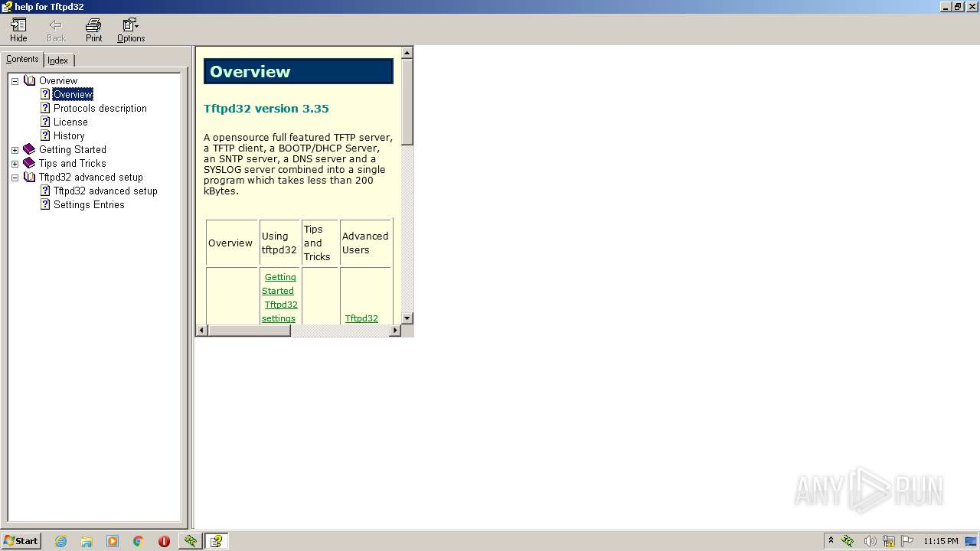Show hidden tray icons arrow
This screenshot has width=980, height=551.
tap(831, 540)
